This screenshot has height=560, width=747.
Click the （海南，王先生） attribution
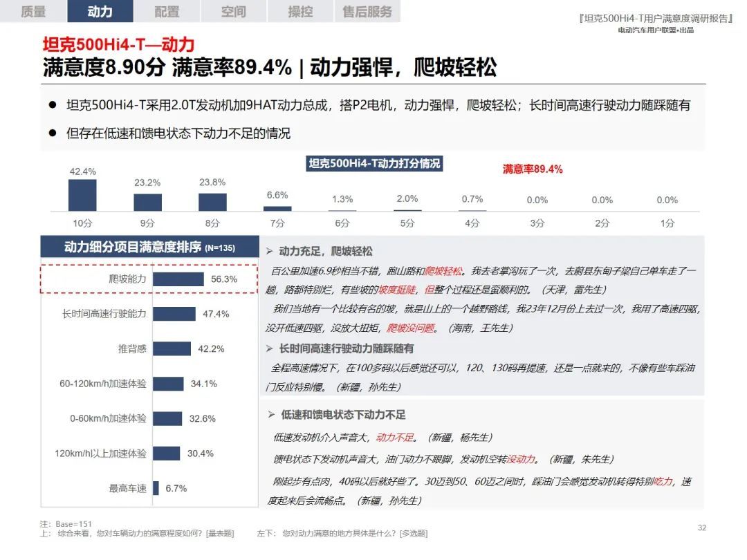point(480,328)
